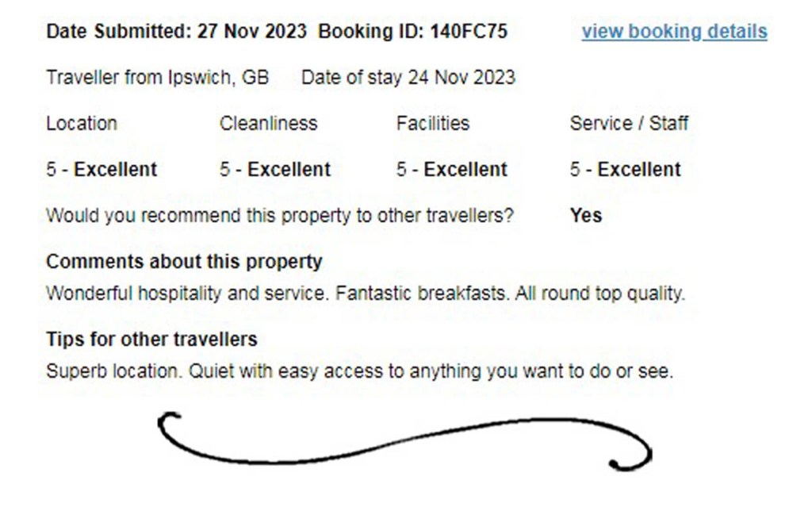Screen dimensions: 812x507
Task: Click the Superb location tip text
Action: point(359,371)
